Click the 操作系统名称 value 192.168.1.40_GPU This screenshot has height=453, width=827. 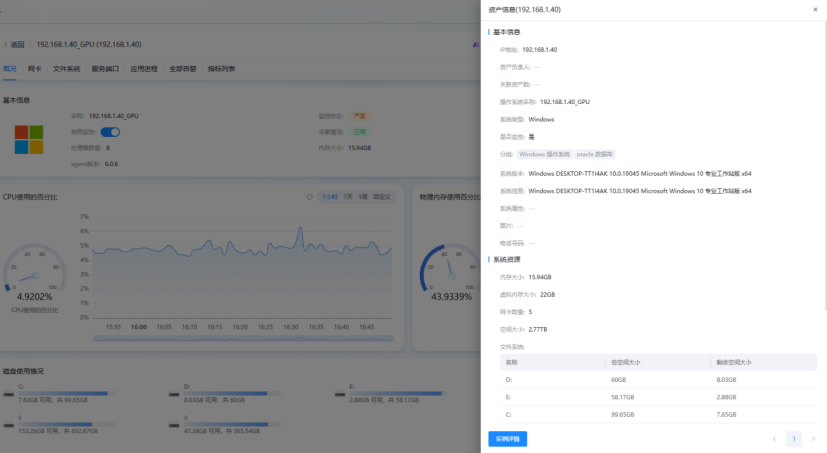pos(565,102)
